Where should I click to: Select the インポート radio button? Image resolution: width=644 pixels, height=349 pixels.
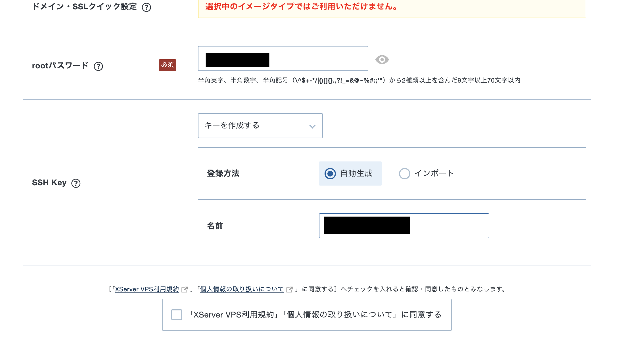[404, 173]
